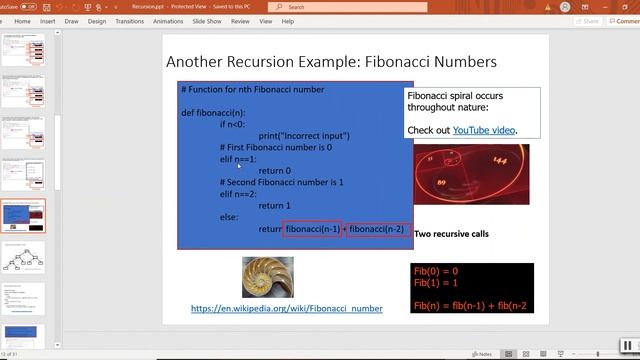Viewport: 640px width, 360px height.
Task: Select the tree diagram slide thumbnail
Action: coord(23,258)
